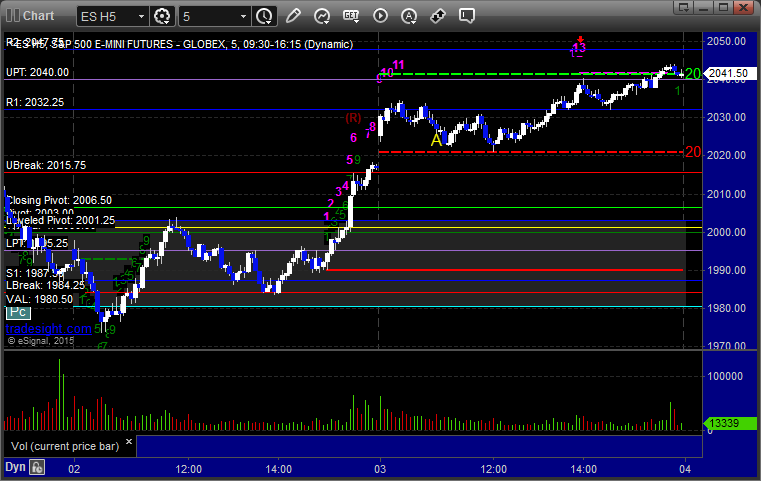Click the eSignal, 2015 copyright text

point(41,341)
